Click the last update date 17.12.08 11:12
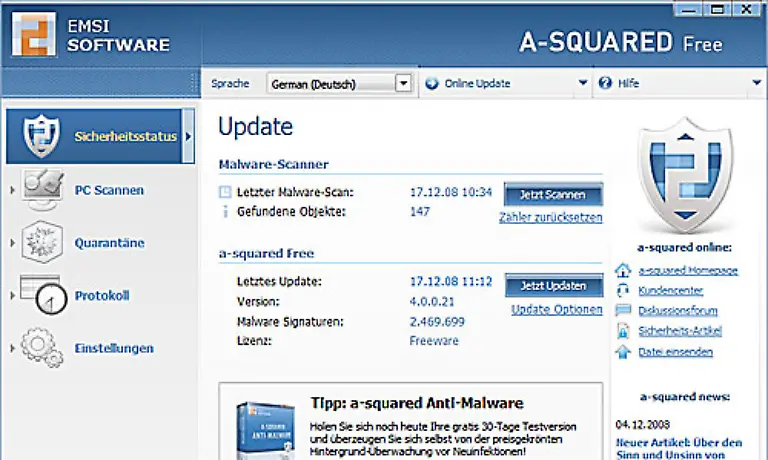 (451, 282)
